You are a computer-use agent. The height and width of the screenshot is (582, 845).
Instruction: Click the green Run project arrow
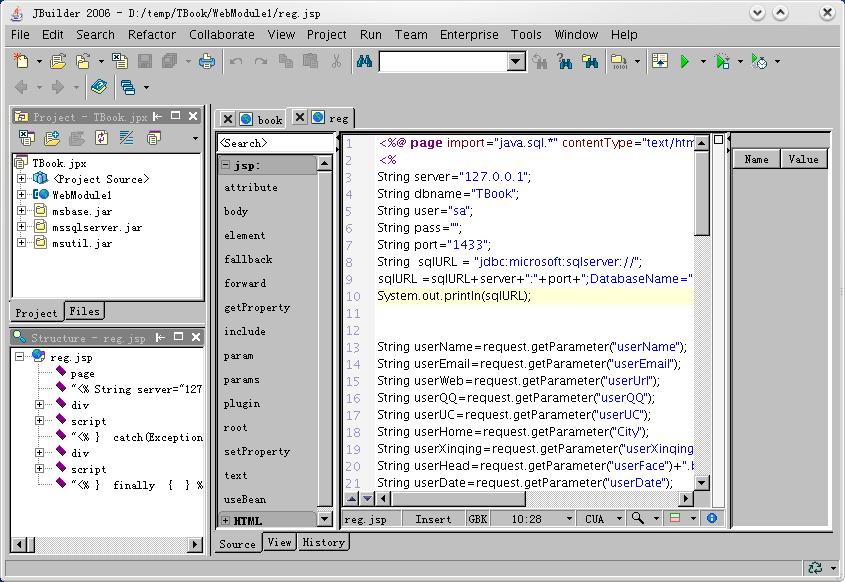pyautogui.click(x=685, y=62)
